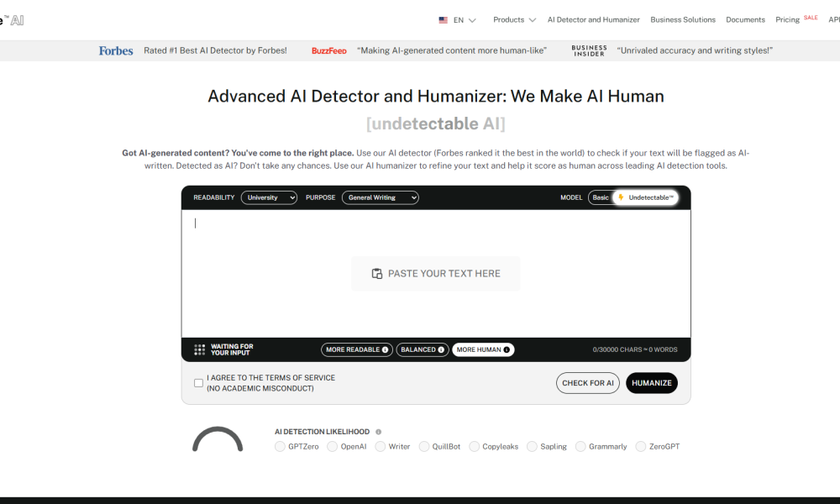Click the lightning bolt icon on Undetectable model
The image size is (840, 504).
(x=621, y=197)
